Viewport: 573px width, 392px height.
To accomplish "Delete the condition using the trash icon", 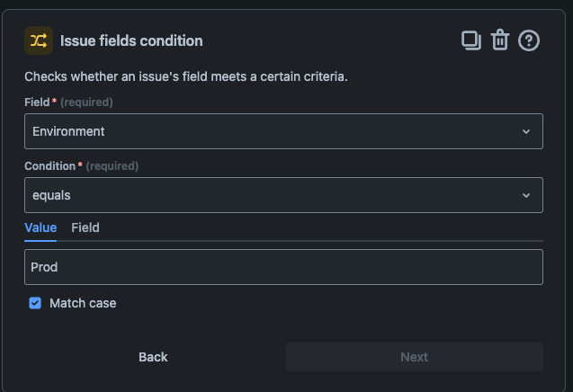I will coord(500,40).
